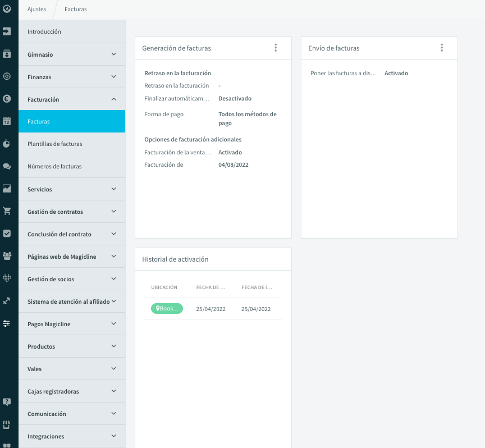This screenshot has width=485, height=448.
Task: Expand the Productos section
Action: tap(72, 346)
